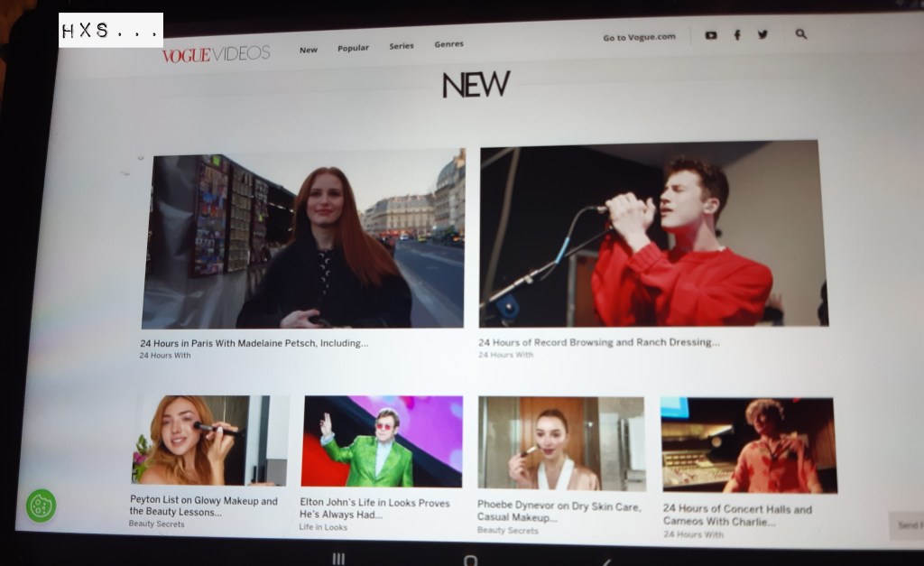Open the Vogue YouTube channel icon
Image resolution: width=924 pixels, height=566 pixels.
click(x=711, y=35)
